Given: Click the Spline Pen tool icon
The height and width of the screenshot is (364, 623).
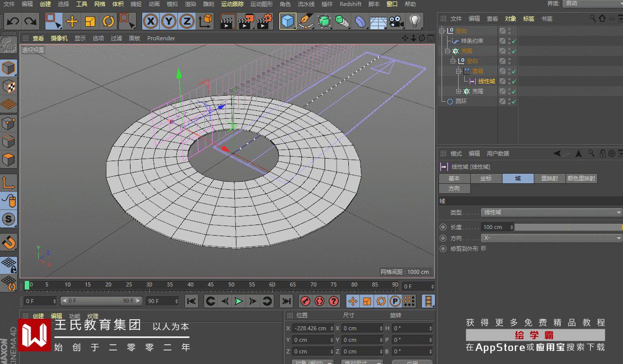Looking at the screenshot, I should point(305,21).
